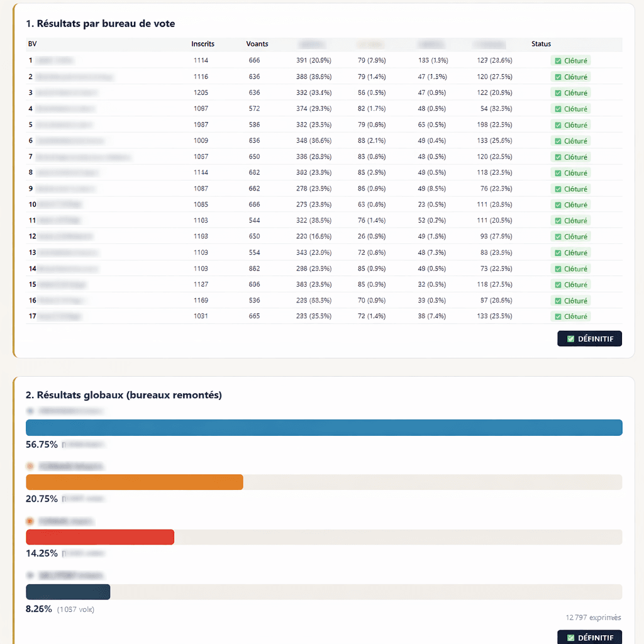The image size is (644, 644).
Task: Click the "Résultats par bureau de vote" heading
Action: [100, 24]
